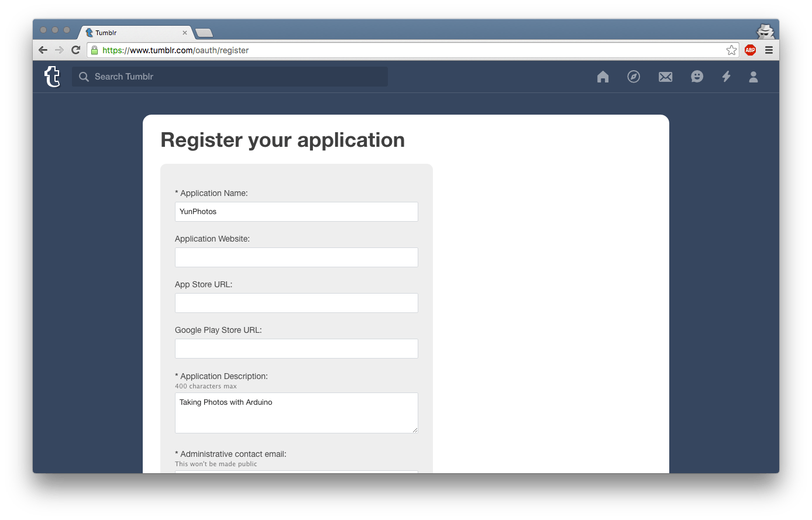Viewport: 812px width, 520px height.
Task: Click the Administrative contact email label
Action: click(x=230, y=454)
